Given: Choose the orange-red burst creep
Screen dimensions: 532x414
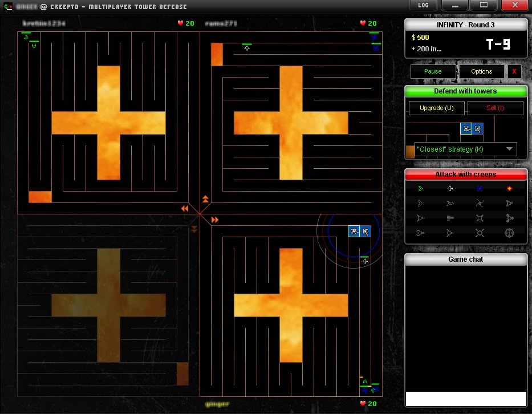Looking at the screenshot, I should tap(509, 188).
